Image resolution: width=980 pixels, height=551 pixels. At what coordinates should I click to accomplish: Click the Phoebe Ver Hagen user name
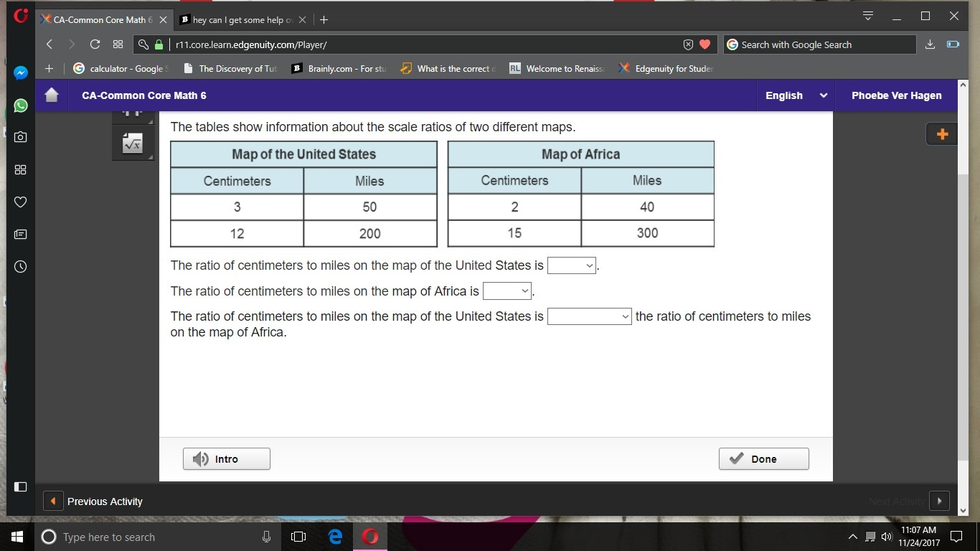(x=896, y=95)
